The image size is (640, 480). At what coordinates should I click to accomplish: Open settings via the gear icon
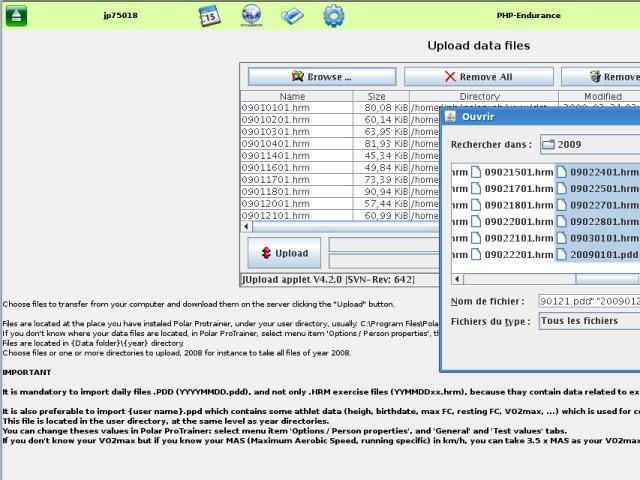point(332,16)
